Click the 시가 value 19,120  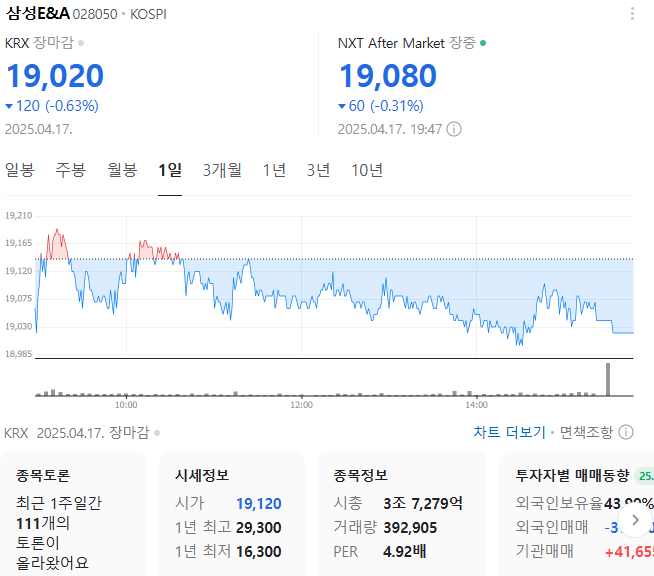click(x=259, y=504)
